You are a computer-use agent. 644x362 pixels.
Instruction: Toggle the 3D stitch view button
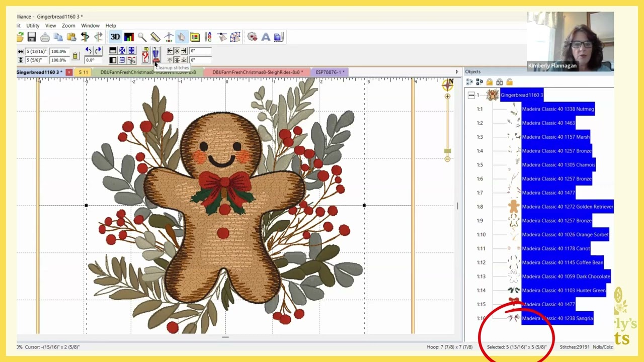click(x=115, y=37)
